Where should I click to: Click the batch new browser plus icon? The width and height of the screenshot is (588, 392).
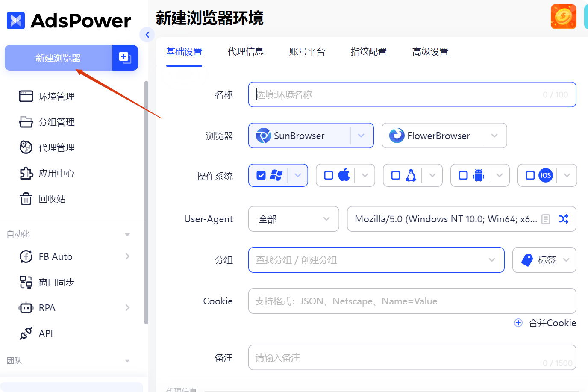pos(125,58)
